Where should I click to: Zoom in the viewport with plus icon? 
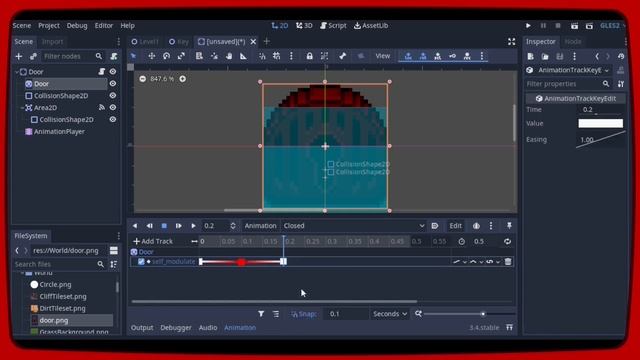click(183, 79)
